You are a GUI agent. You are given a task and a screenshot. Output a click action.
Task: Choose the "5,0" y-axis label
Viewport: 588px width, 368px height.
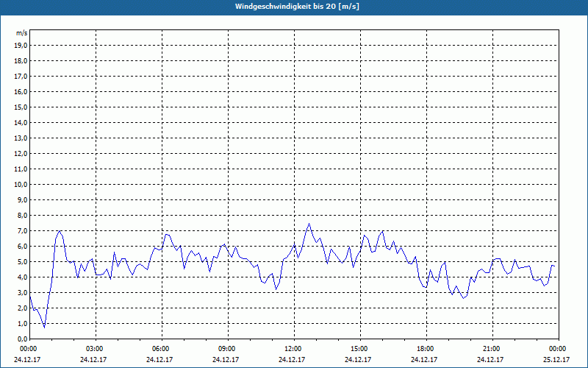23,262
